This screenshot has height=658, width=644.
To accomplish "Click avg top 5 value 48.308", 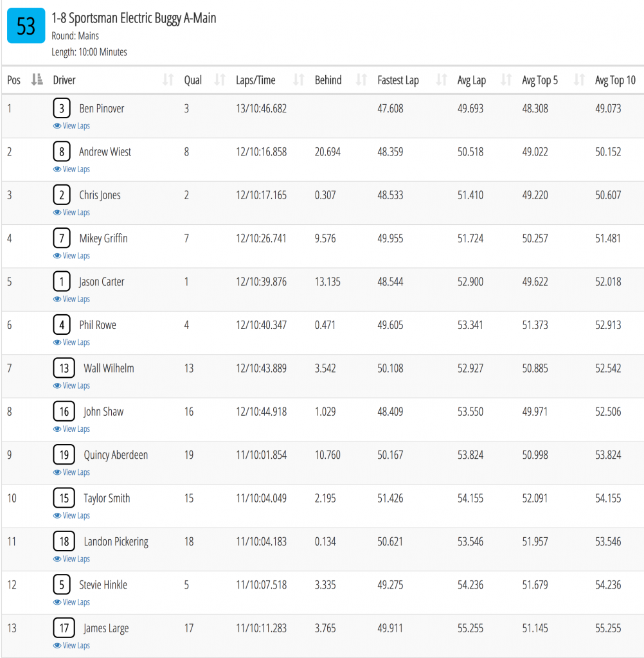I will [535, 108].
